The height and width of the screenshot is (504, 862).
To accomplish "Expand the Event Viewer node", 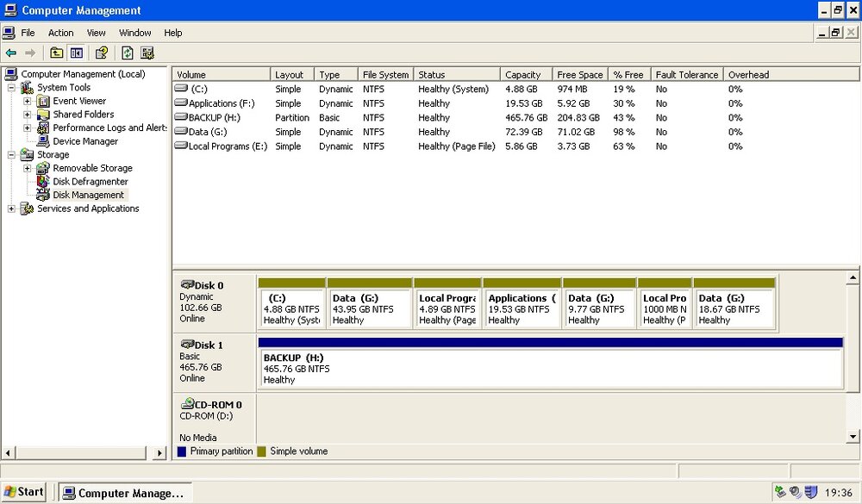I will click(27, 101).
